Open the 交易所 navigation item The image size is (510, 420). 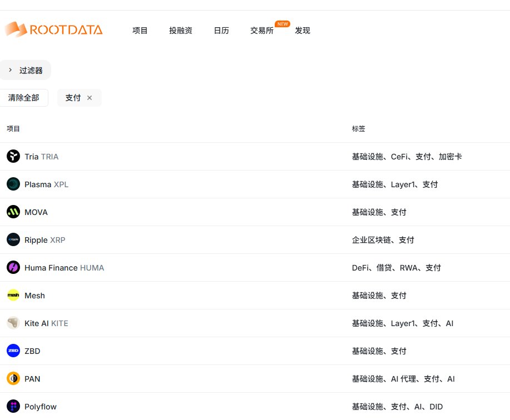click(262, 31)
